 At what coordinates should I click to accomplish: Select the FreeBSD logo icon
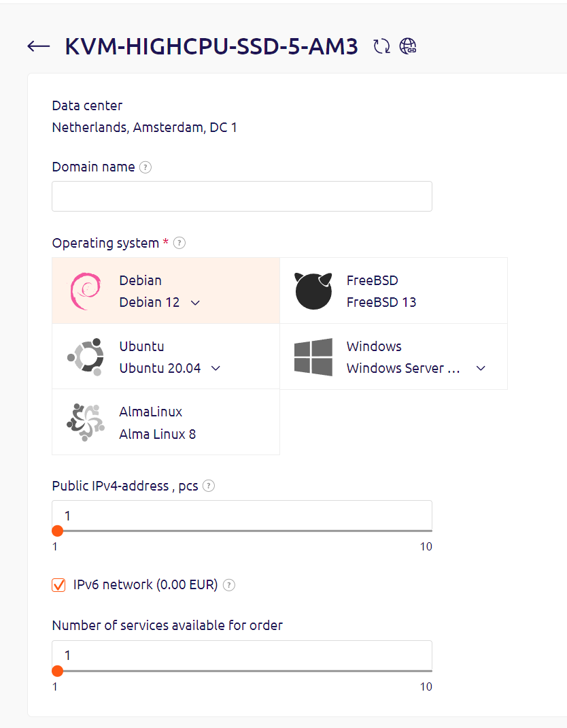pos(313,291)
